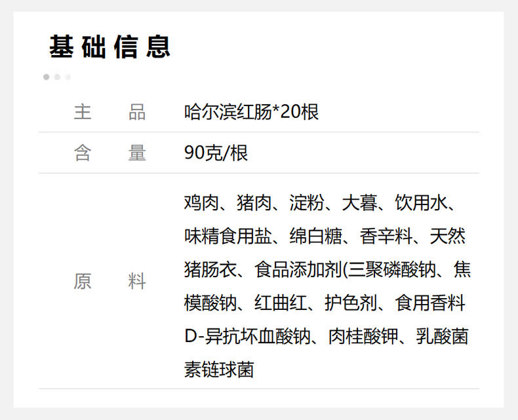
Task: Select the third faint pagination dot
Action: (68, 77)
